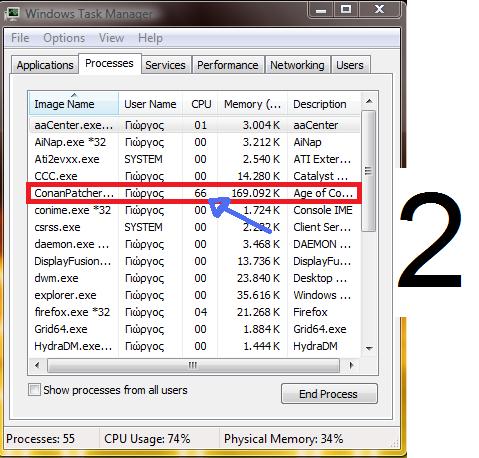Viewport: 479px width, 458px height.
Task: Select the firefox.exe *32 process
Action: pos(194,312)
